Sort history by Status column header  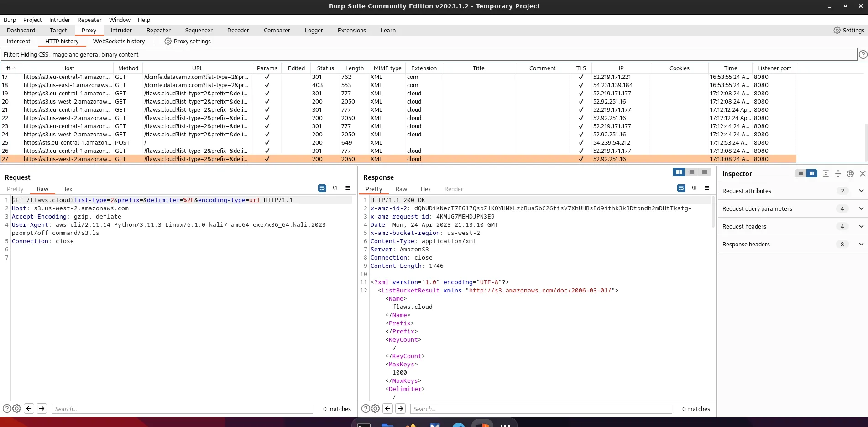[325, 68]
